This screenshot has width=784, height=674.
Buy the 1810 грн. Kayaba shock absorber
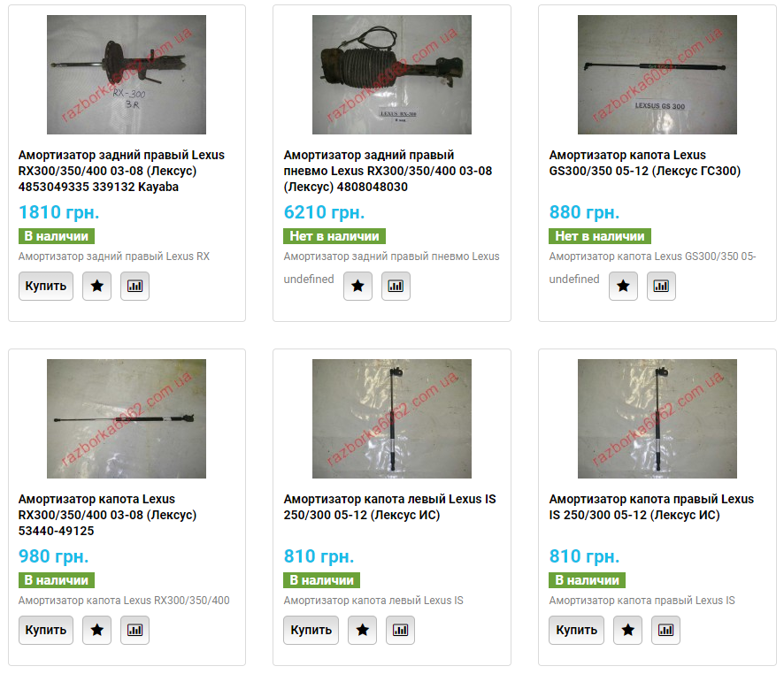46,286
